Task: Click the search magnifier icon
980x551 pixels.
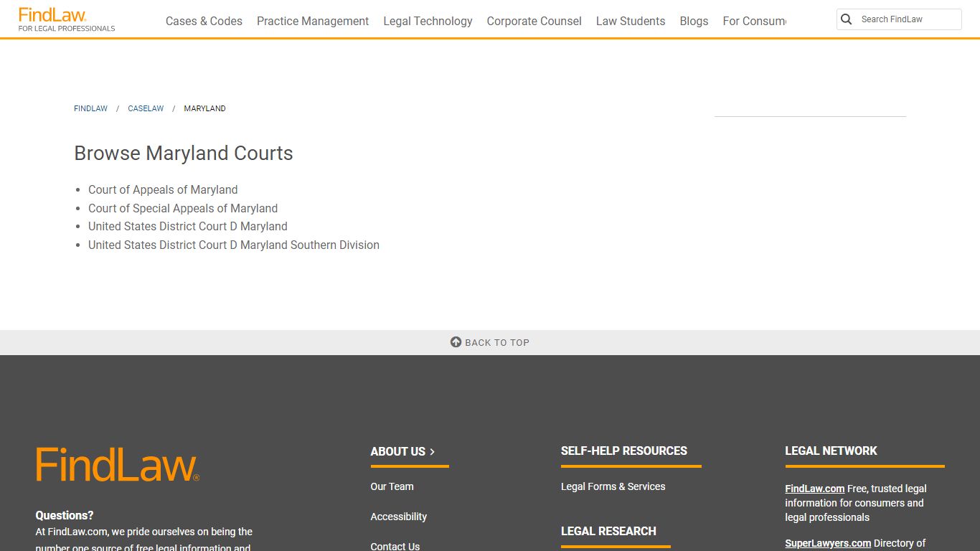Action: (x=847, y=19)
